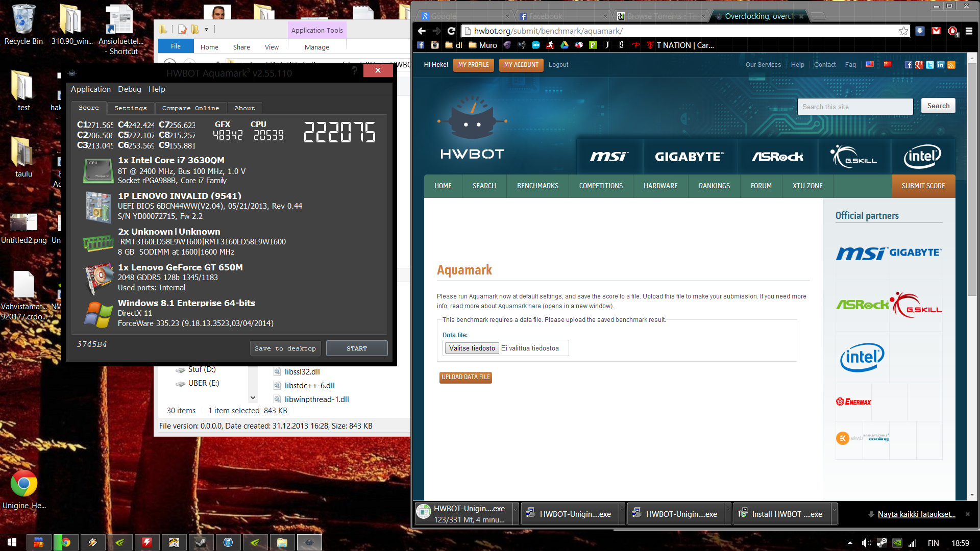Open the T NATION bookmark
980x551 pixels.
tap(680, 45)
